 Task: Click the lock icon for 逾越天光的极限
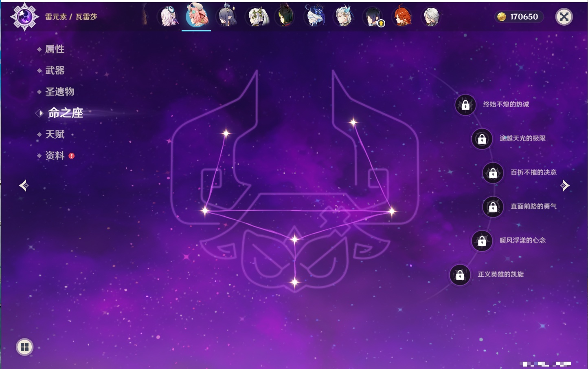[482, 139]
